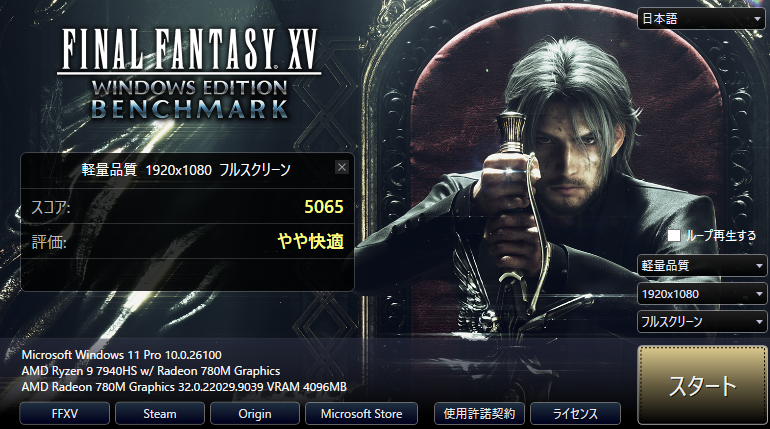Click the Final Fantasy XV Benchmark logo
770x429 pixels.
pos(190,74)
